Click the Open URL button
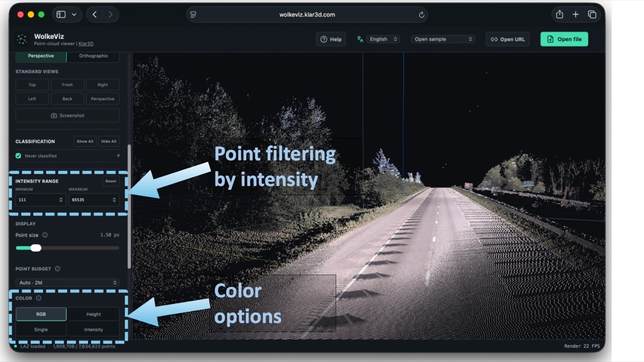This screenshot has width=644, height=362. [x=508, y=39]
